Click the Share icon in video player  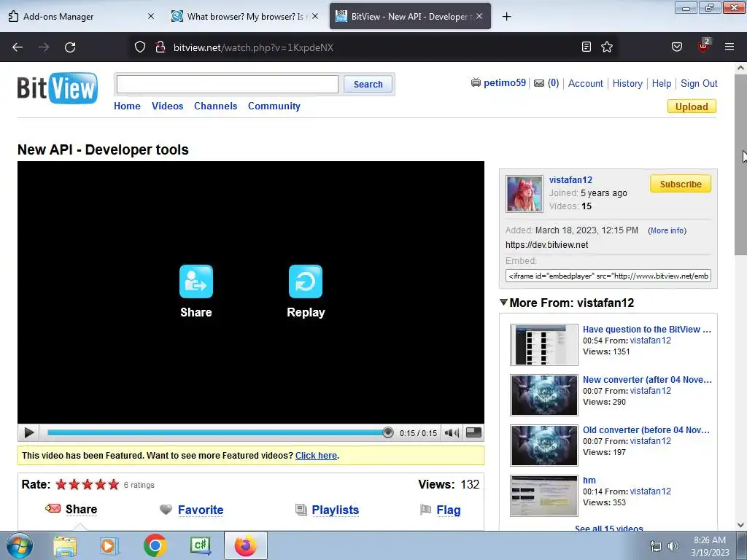click(196, 281)
